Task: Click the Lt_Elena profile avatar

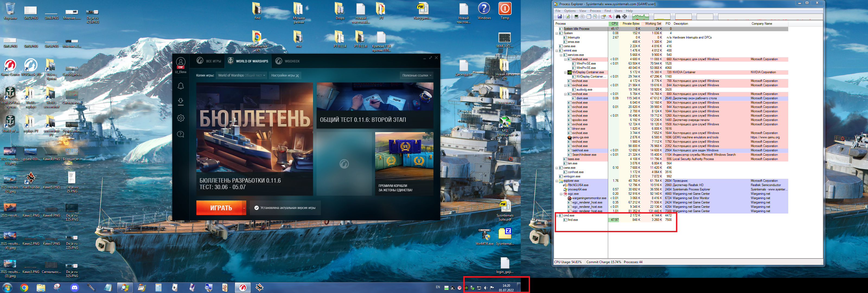Action: 181,63
